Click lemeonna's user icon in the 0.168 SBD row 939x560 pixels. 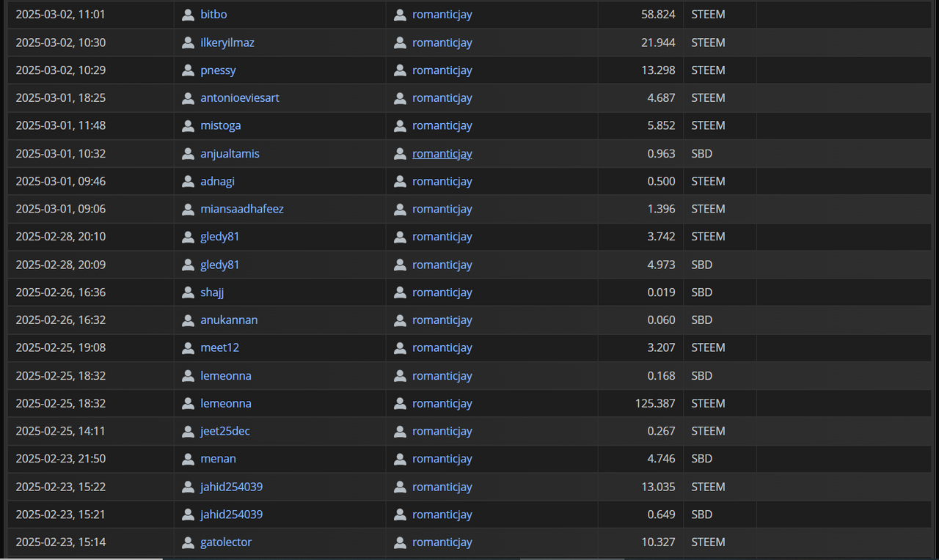188,375
